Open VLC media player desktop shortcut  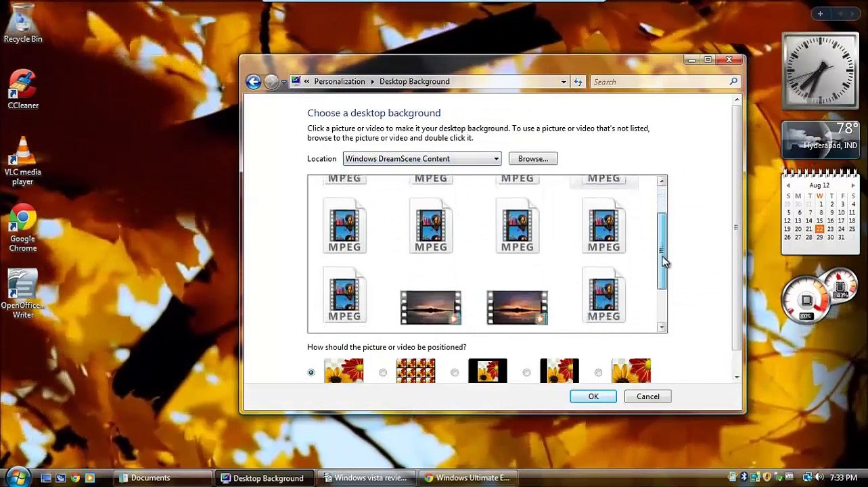coord(23,161)
